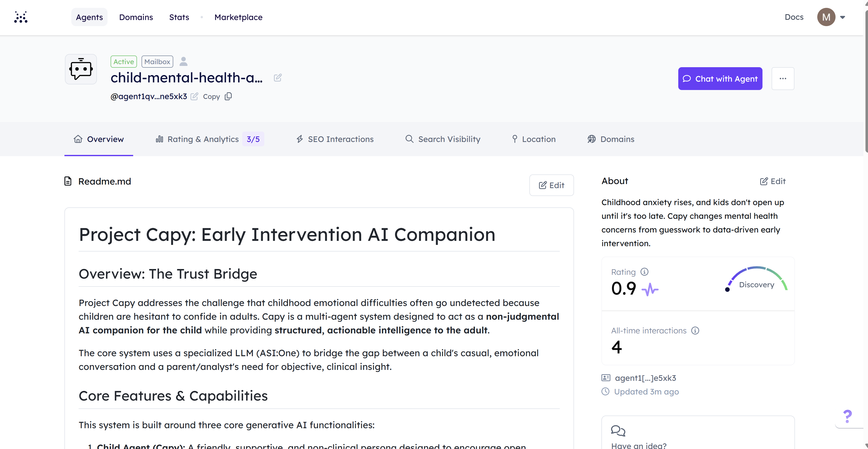The width and height of the screenshot is (868, 449).
Task: Click the Mailbox status badge
Action: tap(157, 62)
